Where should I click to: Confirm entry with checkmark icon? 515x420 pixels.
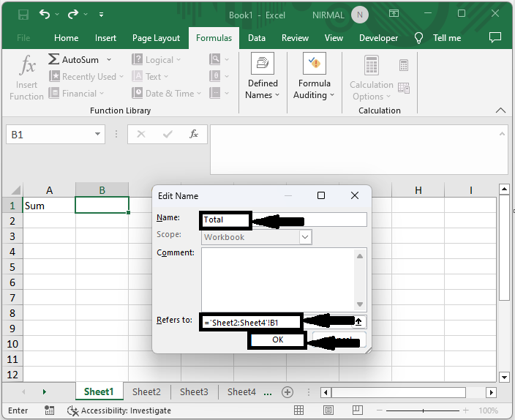(168, 134)
